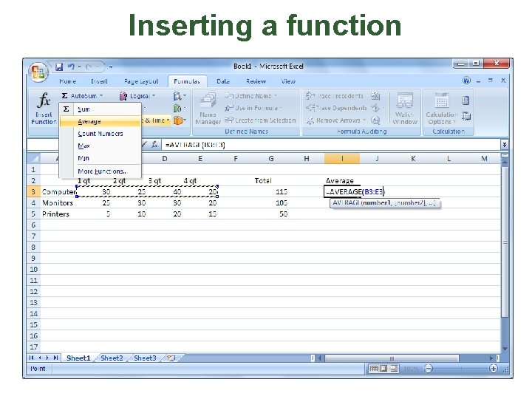The height and width of the screenshot is (399, 532).
Task: Choose Average from the AutoSum menu
Action: coord(100,121)
